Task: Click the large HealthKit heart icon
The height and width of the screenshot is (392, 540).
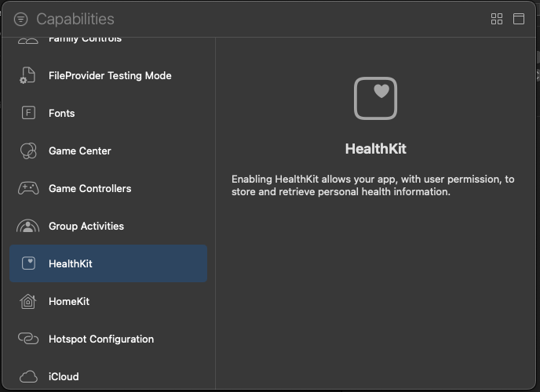Action: 375,98
